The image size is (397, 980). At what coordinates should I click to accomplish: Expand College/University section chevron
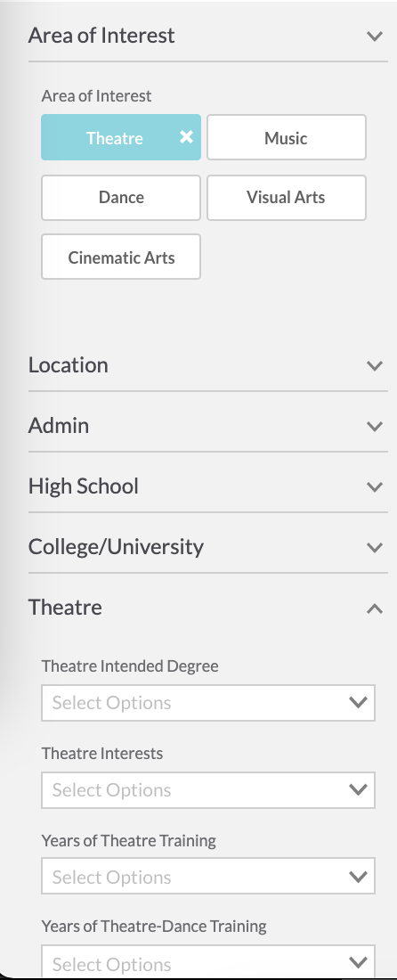pos(375,548)
